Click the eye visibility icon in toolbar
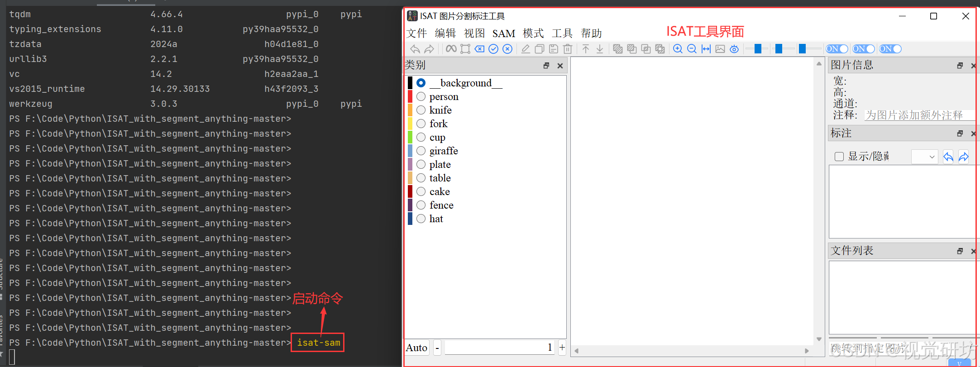The image size is (980, 367). click(x=734, y=49)
